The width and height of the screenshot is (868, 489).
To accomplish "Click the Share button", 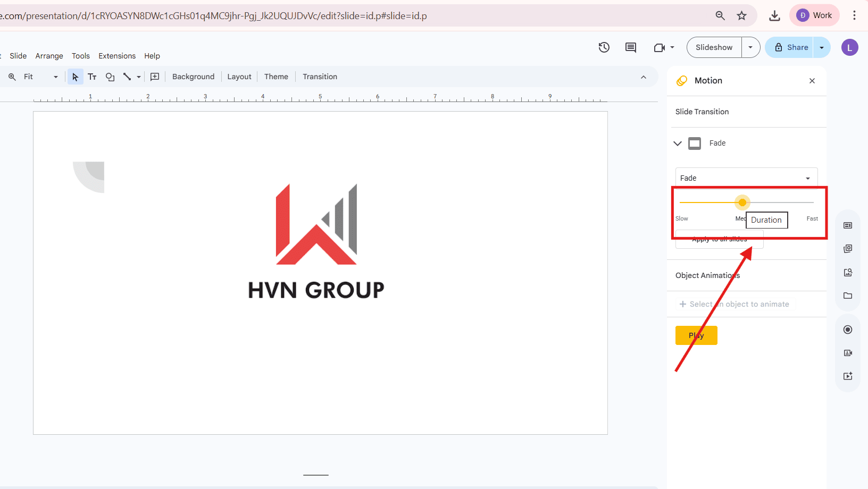I will (790, 47).
